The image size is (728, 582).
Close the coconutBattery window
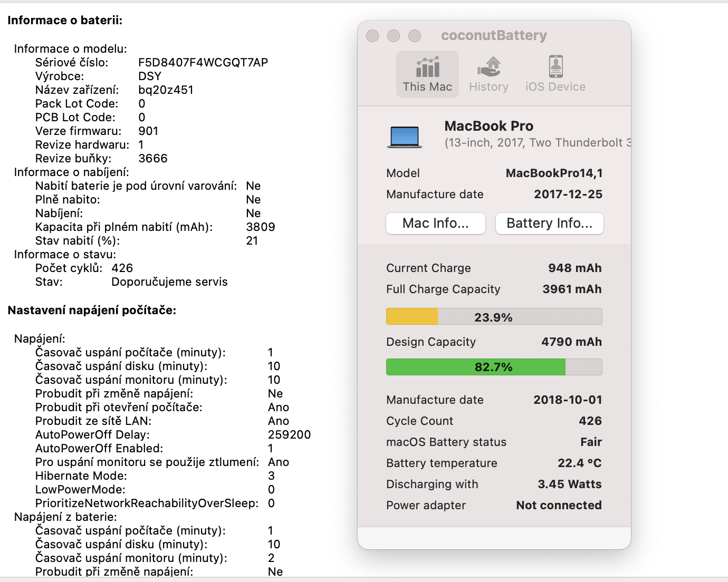coord(372,35)
